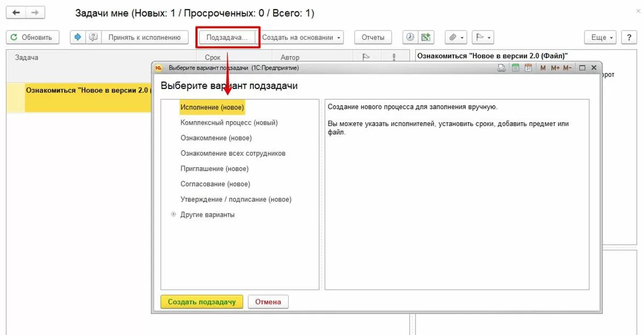Viewport: 644px width, 335px height.
Task: Select 'Утверждение / подписание (новое)' option
Action: pyautogui.click(x=236, y=199)
